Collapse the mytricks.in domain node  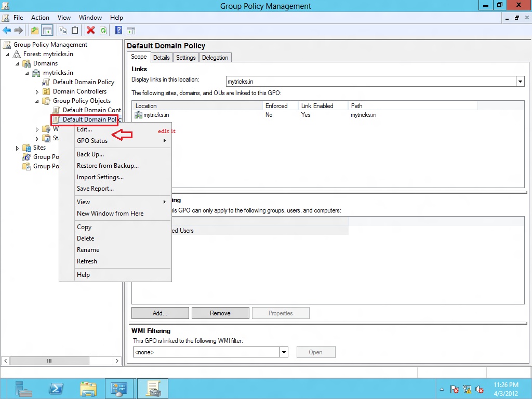(27, 73)
